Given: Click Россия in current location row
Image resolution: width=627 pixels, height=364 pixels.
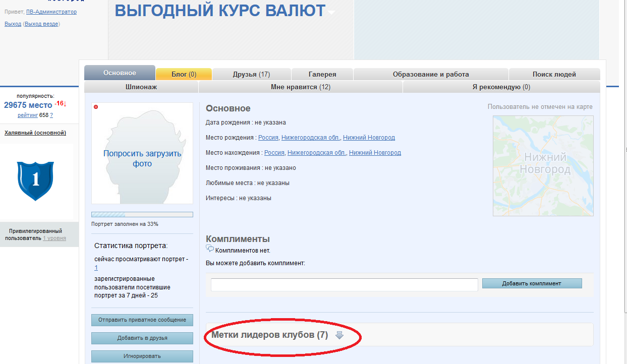Looking at the screenshot, I should click(x=274, y=153).
